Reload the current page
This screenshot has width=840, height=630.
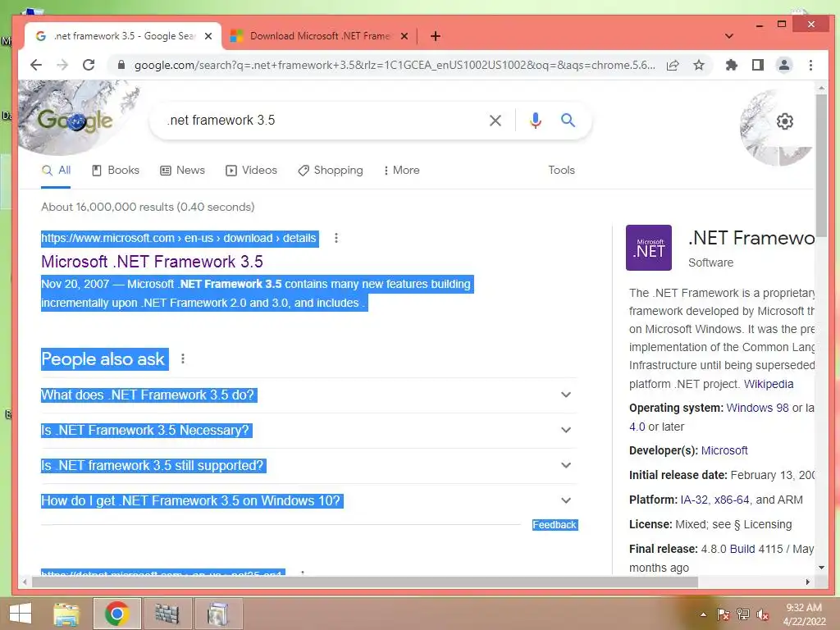click(x=89, y=65)
